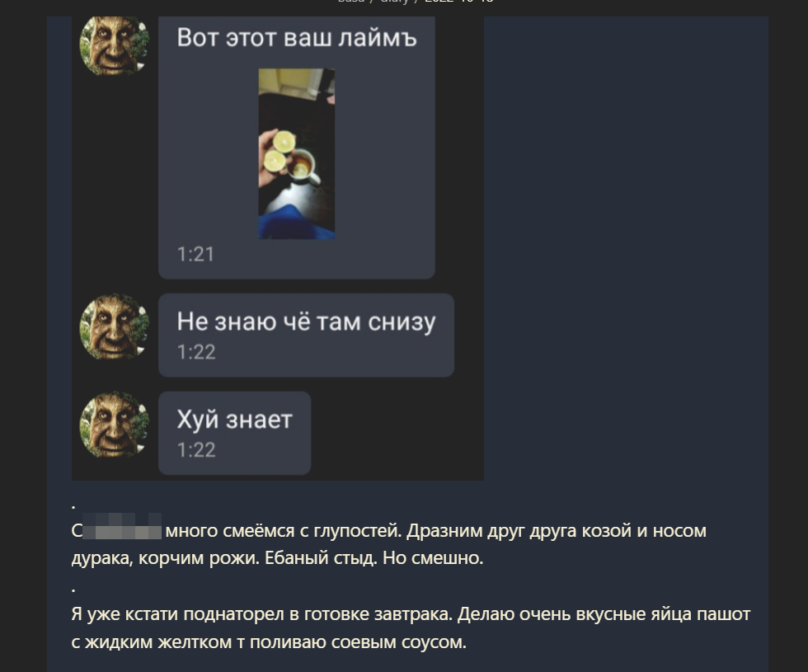Place cursor in "много смеёмся с глупостей" line
Viewport: 808px width, 672px height.
click(284, 530)
